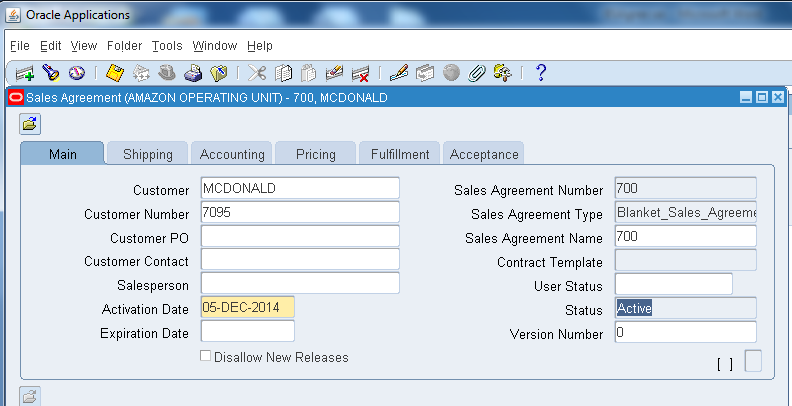The width and height of the screenshot is (792, 406).
Task: Open the View menu
Action: pyautogui.click(x=84, y=46)
